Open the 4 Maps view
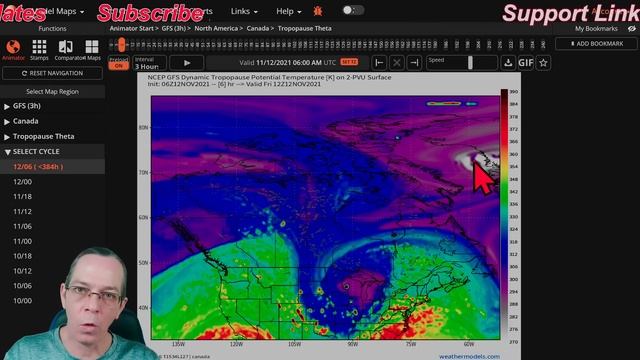640x360 pixels. coord(92,50)
